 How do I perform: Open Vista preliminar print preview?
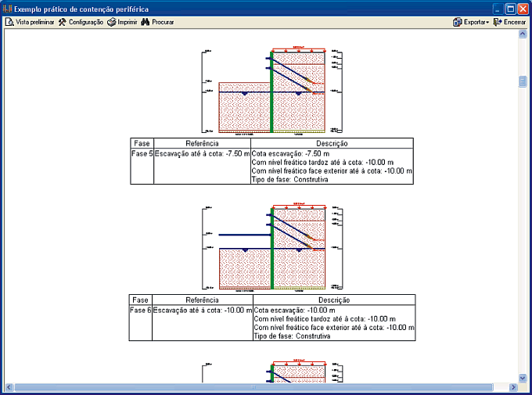tap(30, 22)
